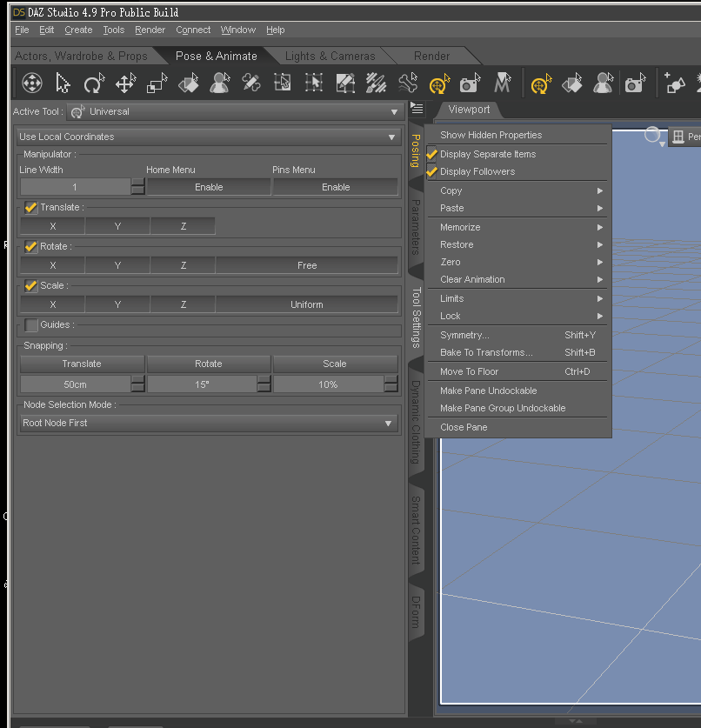This screenshot has height=728, width=701.
Task: Uncheck the Scale checkbox
Action: (31, 285)
